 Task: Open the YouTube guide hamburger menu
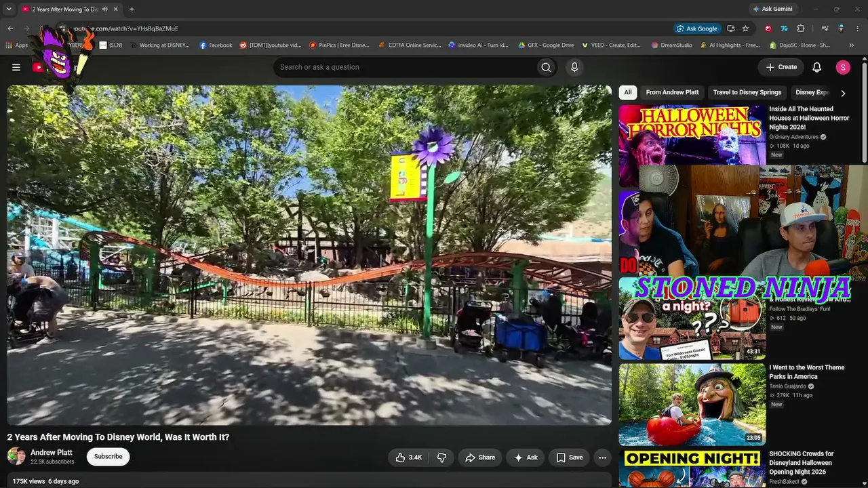click(x=16, y=67)
